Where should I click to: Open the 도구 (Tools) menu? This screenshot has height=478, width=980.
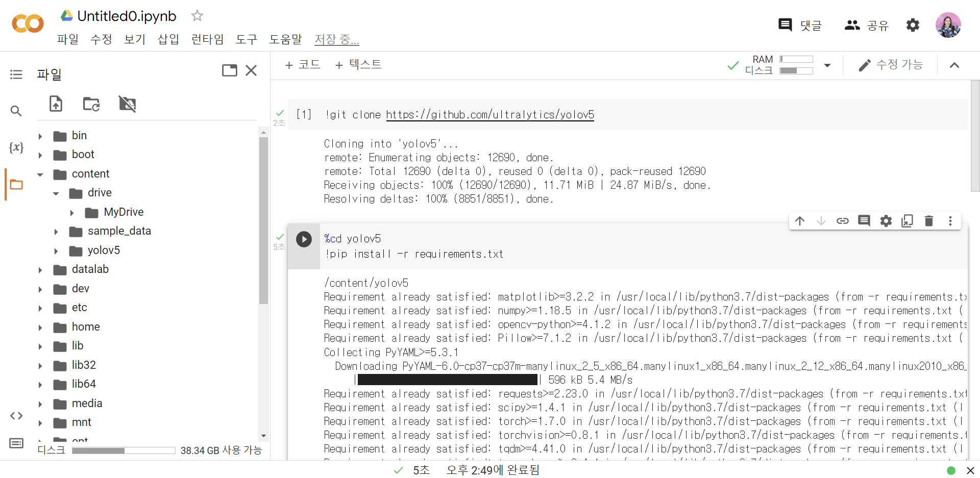click(247, 39)
